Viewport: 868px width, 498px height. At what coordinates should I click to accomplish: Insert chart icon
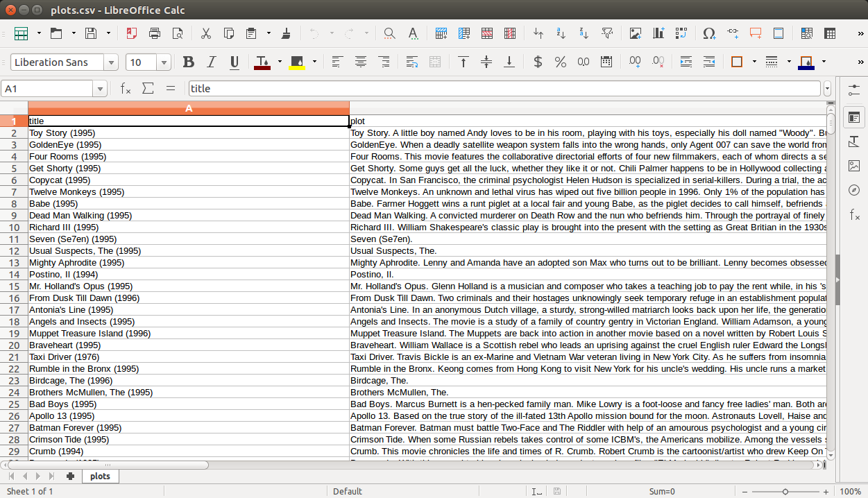(x=658, y=33)
